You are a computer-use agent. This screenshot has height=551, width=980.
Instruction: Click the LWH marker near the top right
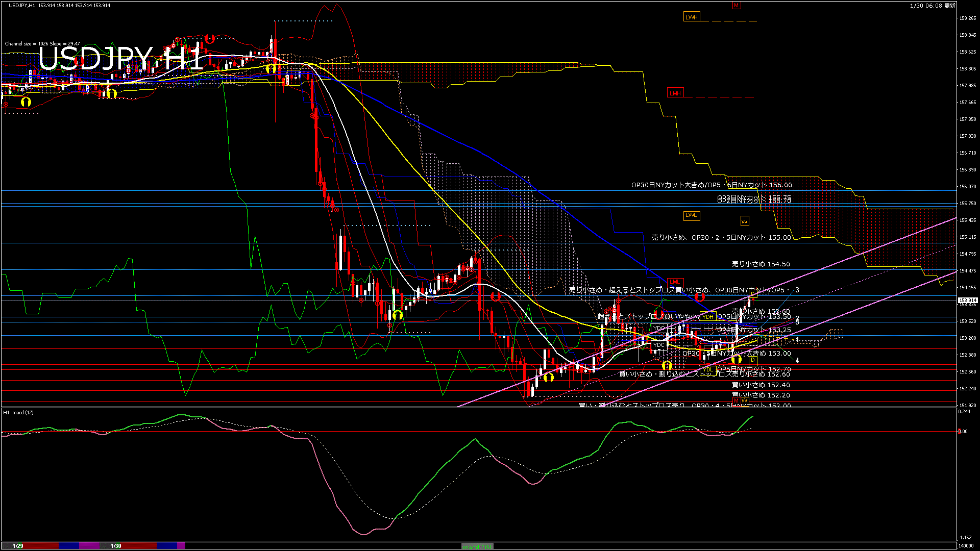click(x=692, y=16)
